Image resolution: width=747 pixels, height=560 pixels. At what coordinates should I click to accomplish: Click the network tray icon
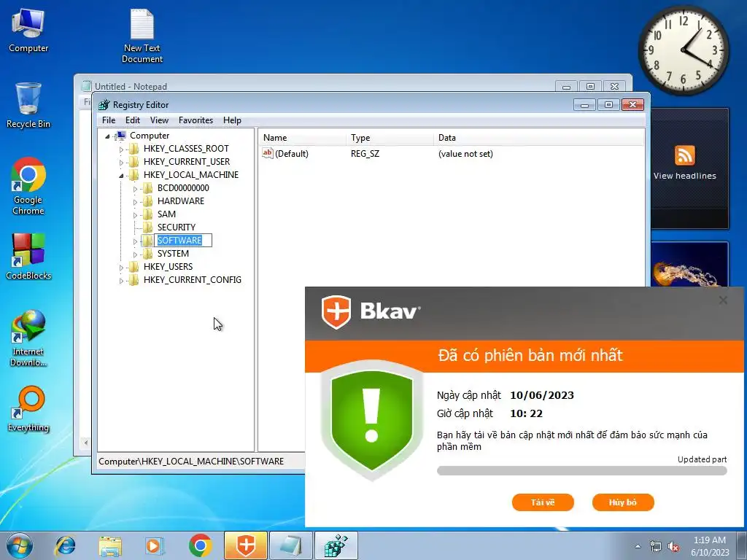[x=656, y=546]
